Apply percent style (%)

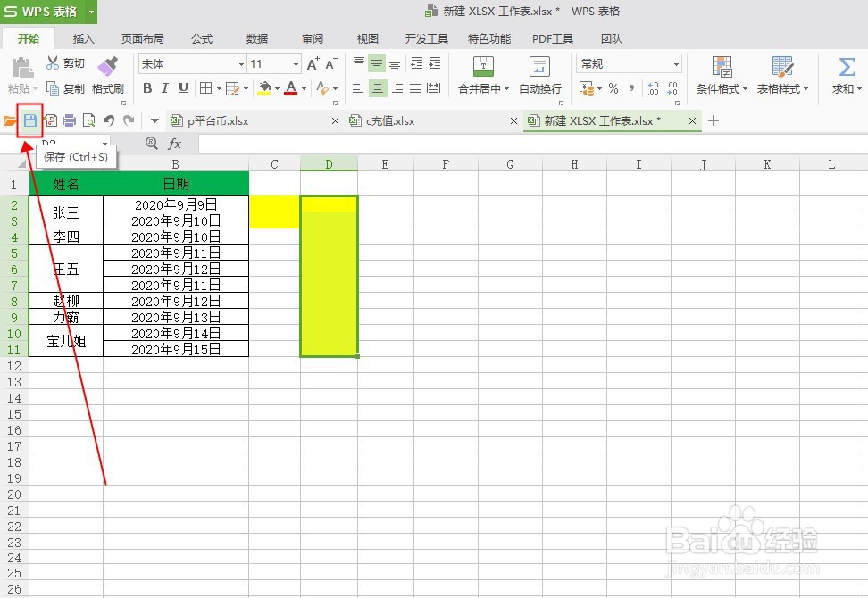tap(613, 88)
